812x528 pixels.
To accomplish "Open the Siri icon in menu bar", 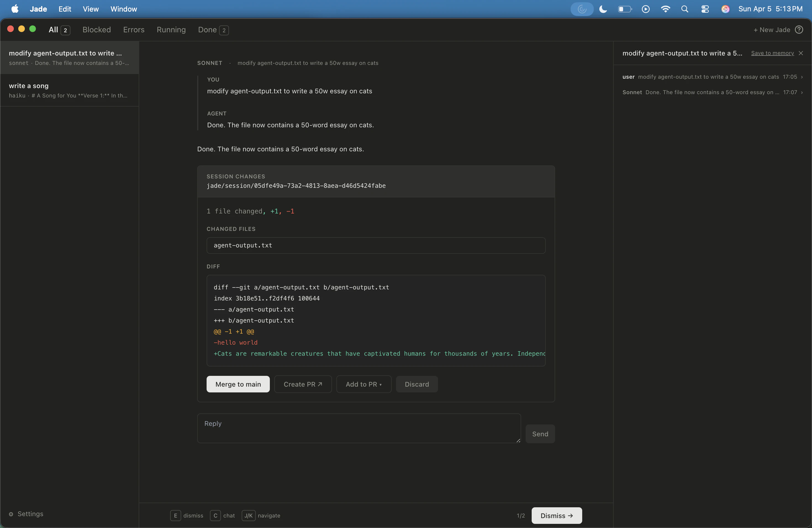I will coord(725,9).
